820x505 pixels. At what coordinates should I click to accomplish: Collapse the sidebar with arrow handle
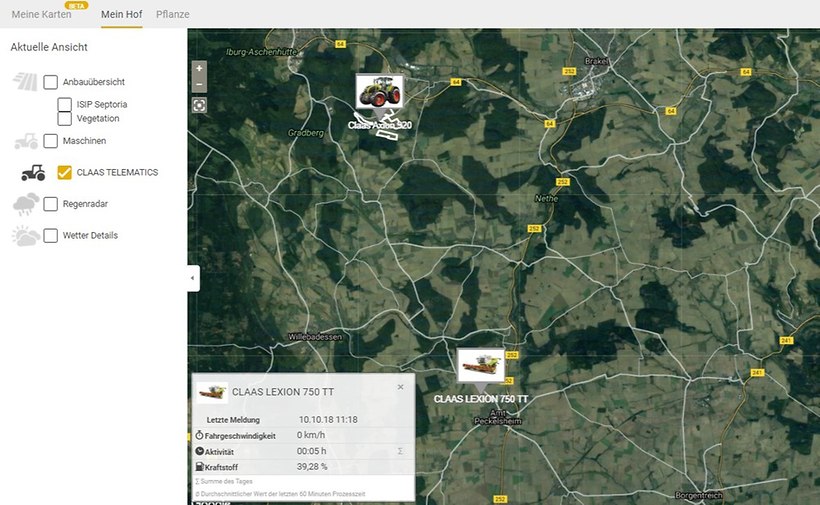[x=193, y=278]
